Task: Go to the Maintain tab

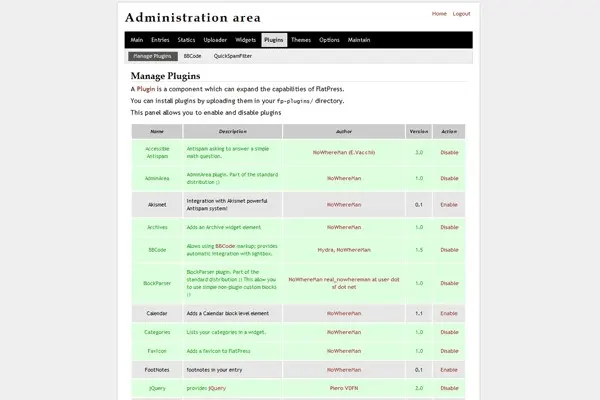Action: pos(359,40)
